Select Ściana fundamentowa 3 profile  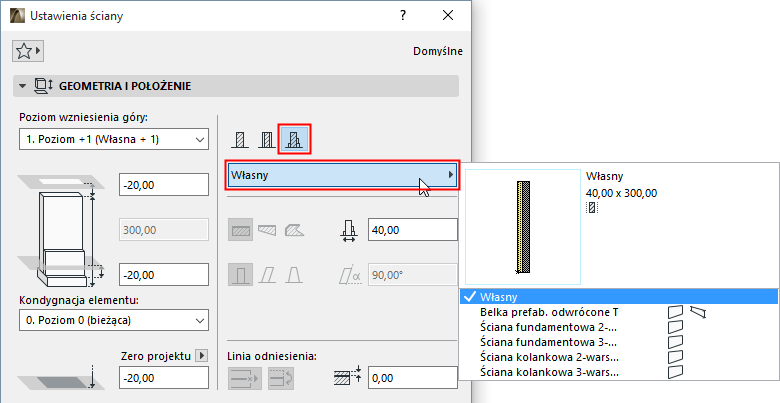tap(618, 342)
